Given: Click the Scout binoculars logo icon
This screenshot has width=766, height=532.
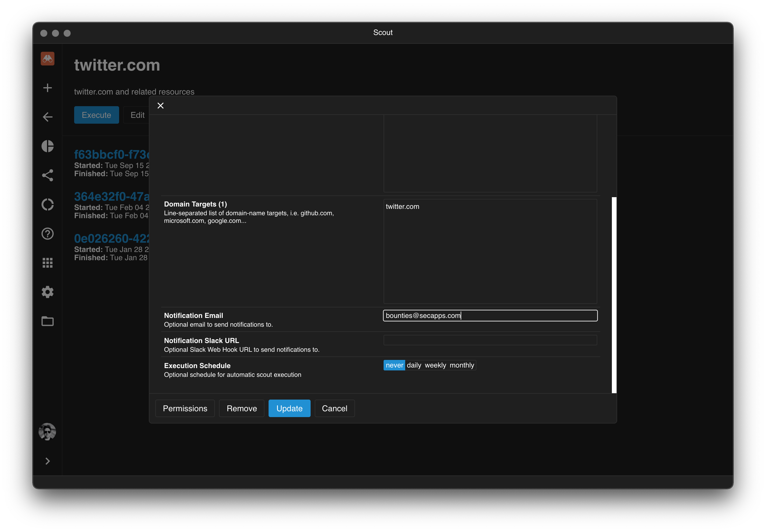Looking at the screenshot, I should pos(47,59).
